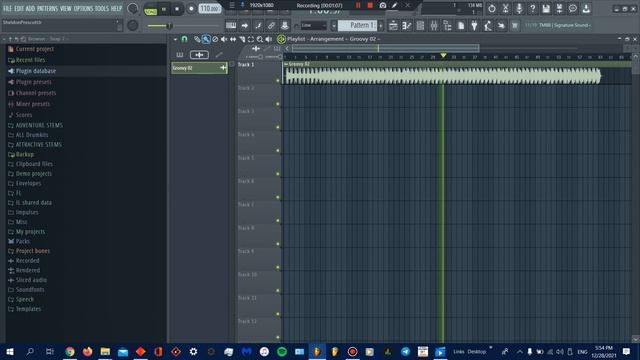Viewport: 640px width, 360px height.
Task: Open the Groovy 02 clip menu arrow
Action: coord(286,64)
